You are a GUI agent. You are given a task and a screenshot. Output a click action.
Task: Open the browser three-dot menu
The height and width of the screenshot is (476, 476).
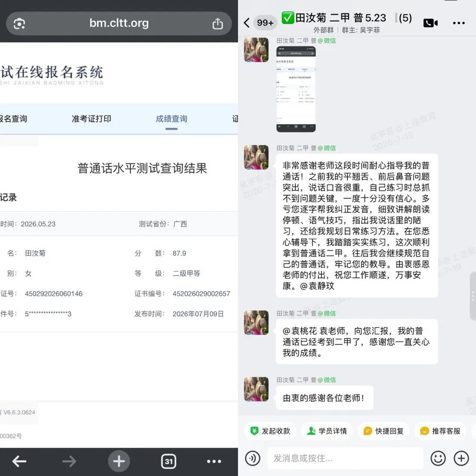[x=214, y=461]
